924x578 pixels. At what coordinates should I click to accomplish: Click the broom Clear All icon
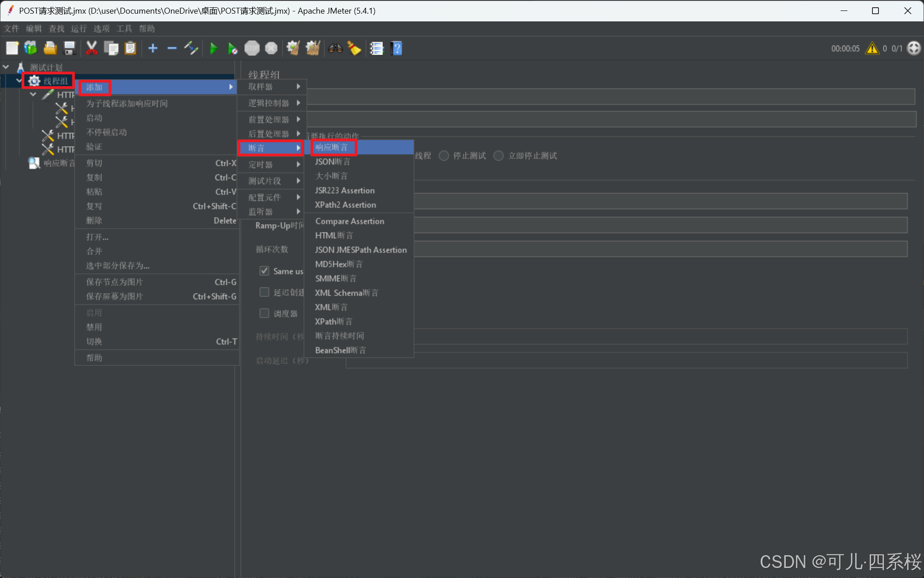[x=354, y=48]
